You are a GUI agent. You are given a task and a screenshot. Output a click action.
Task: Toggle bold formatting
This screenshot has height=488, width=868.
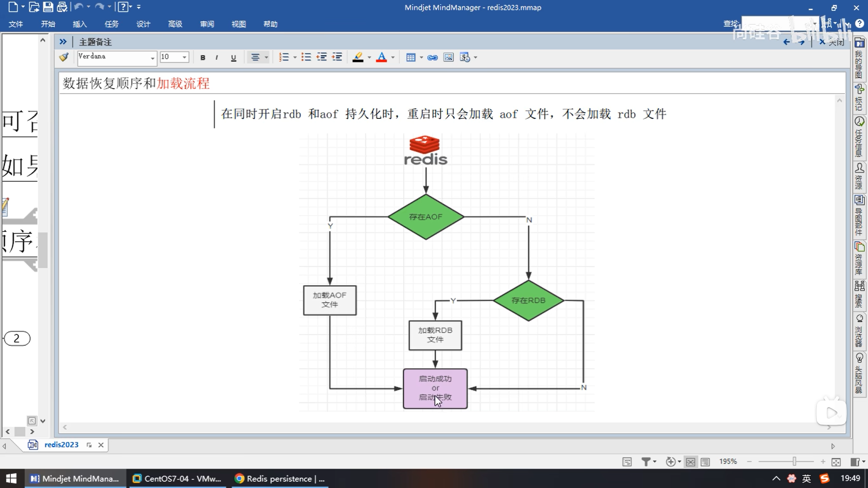(x=203, y=57)
